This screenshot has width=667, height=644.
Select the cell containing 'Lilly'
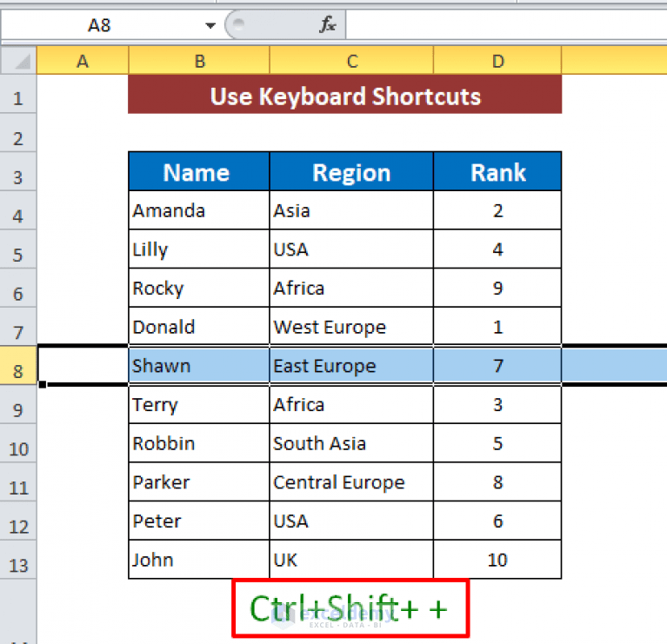point(198,249)
